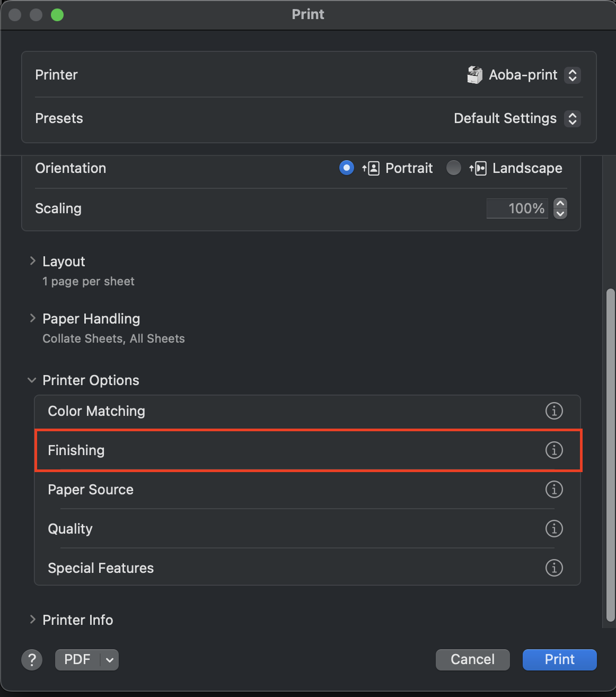Click the Scaling stepper arrows
Screen dimensions: 616x697
(560, 208)
